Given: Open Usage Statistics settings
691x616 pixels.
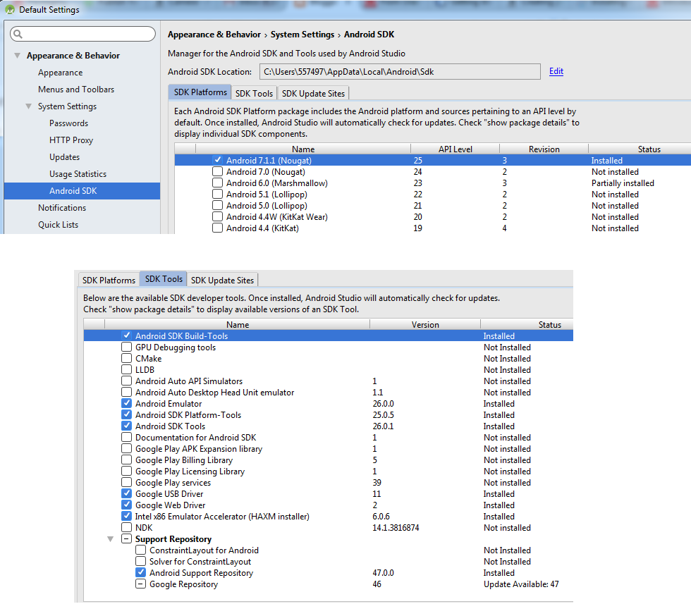Looking at the screenshot, I should [x=78, y=174].
